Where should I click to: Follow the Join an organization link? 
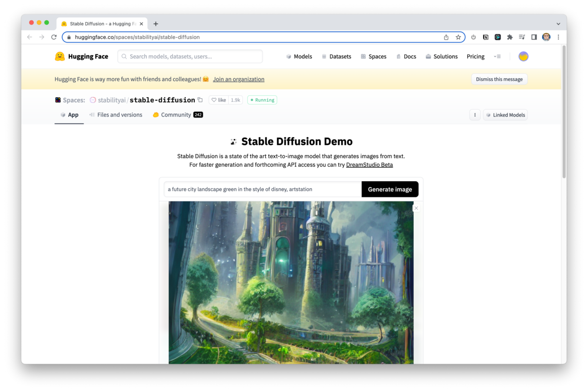coord(239,79)
